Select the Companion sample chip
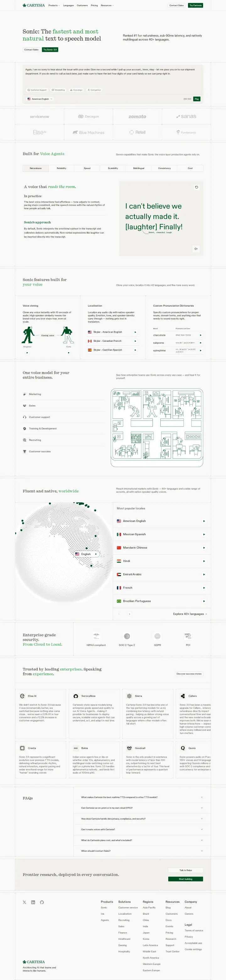 coord(94,90)
